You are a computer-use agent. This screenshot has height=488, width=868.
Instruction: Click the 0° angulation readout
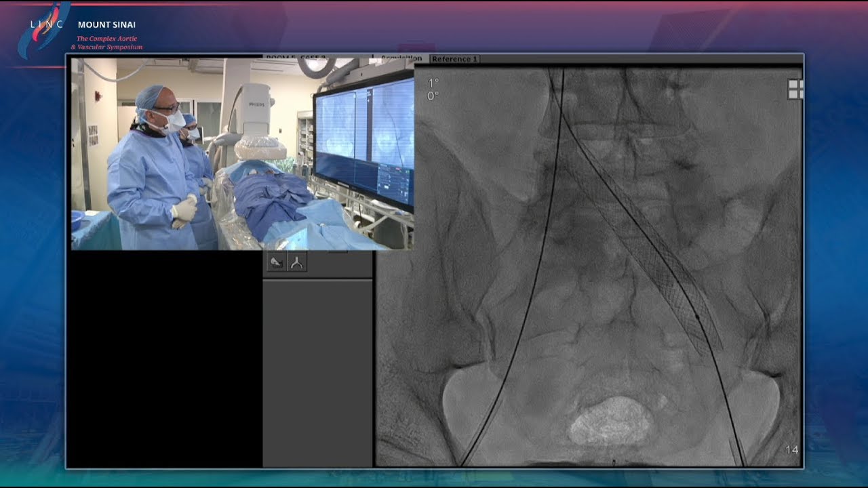point(433,96)
